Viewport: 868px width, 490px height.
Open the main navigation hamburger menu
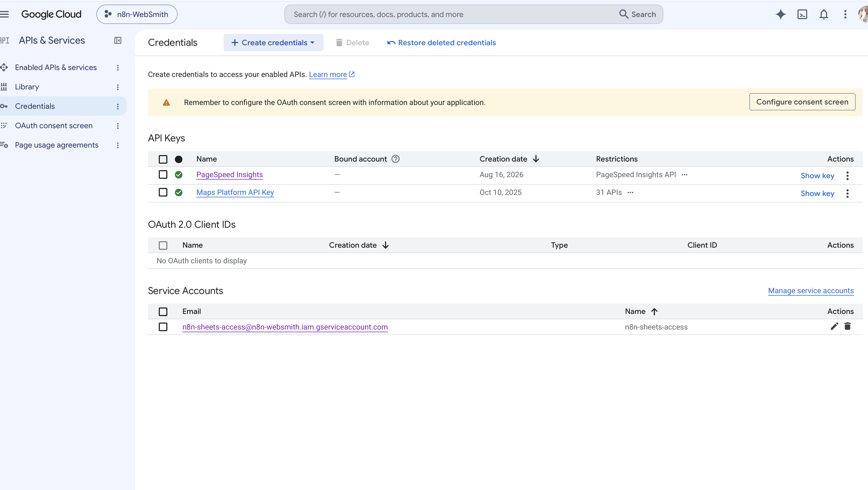(4, 14)
